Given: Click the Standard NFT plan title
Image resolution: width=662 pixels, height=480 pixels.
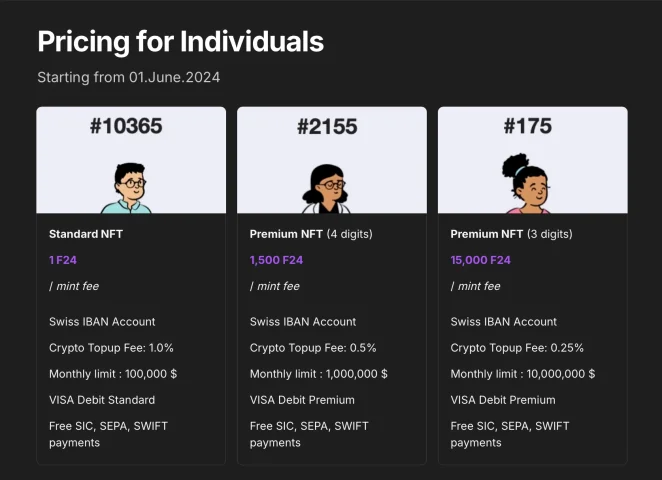Looking at the screenshot, I should click(x=86, y=234).
